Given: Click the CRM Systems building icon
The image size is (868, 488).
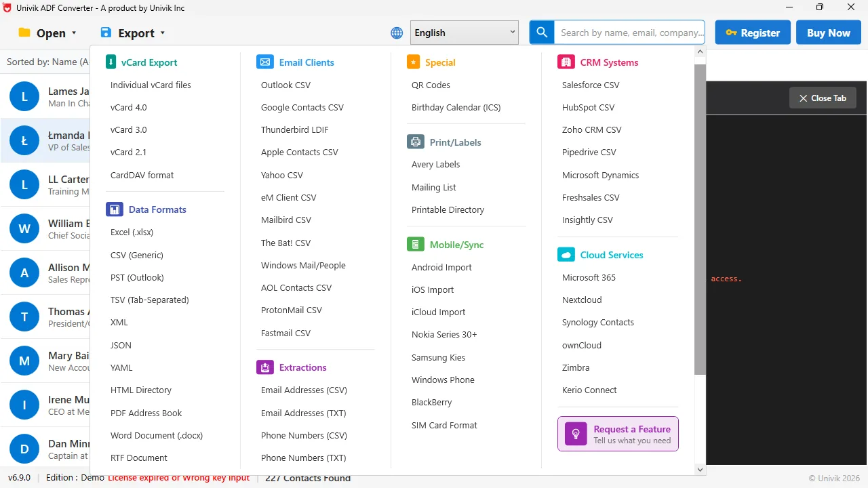Looking at the screenshot, I should click(x=566, y=62).
